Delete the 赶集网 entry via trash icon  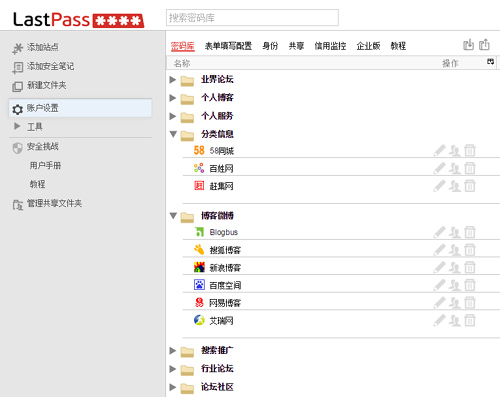coord(470,186)
